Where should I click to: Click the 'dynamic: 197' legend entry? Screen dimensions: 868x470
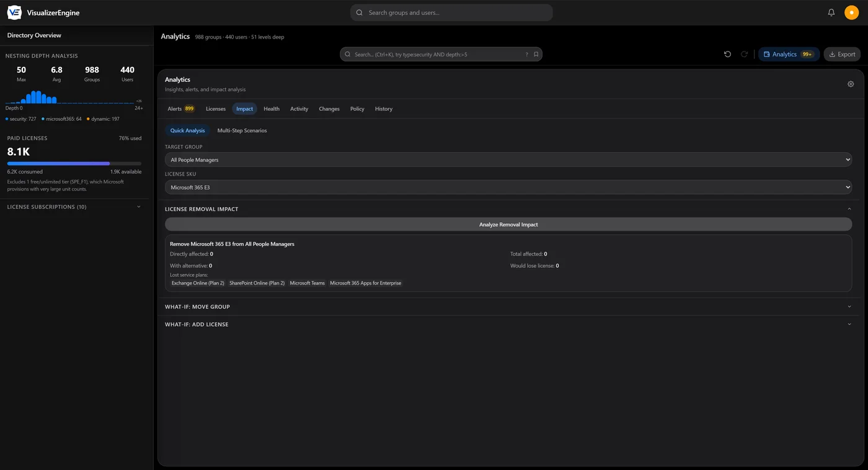pos(103,119)
